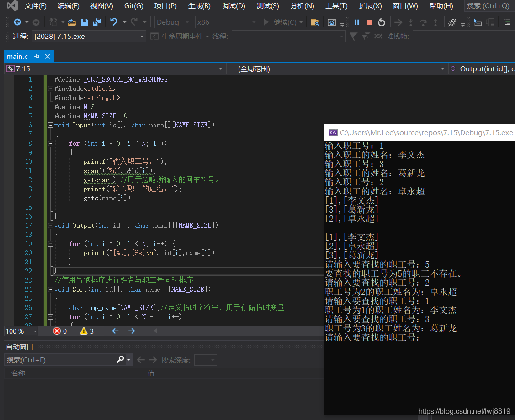
Task: Collapse the #include block at line 2
Action: click(x=51, y=88)
